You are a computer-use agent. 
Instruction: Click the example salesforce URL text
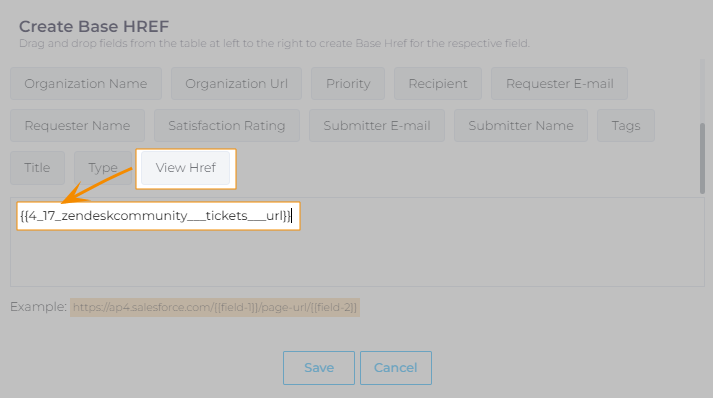[x=215, y=307]
